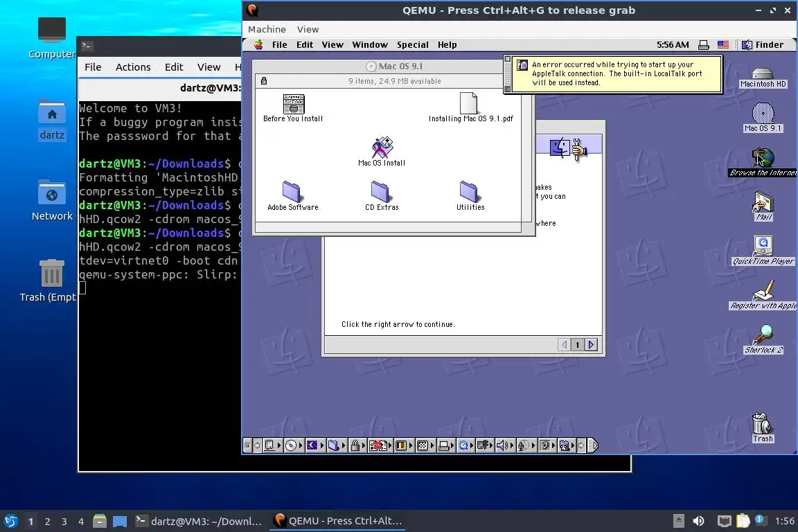Open the Printer Selector control strip module

pyautogui.click(x=446, y=446)
